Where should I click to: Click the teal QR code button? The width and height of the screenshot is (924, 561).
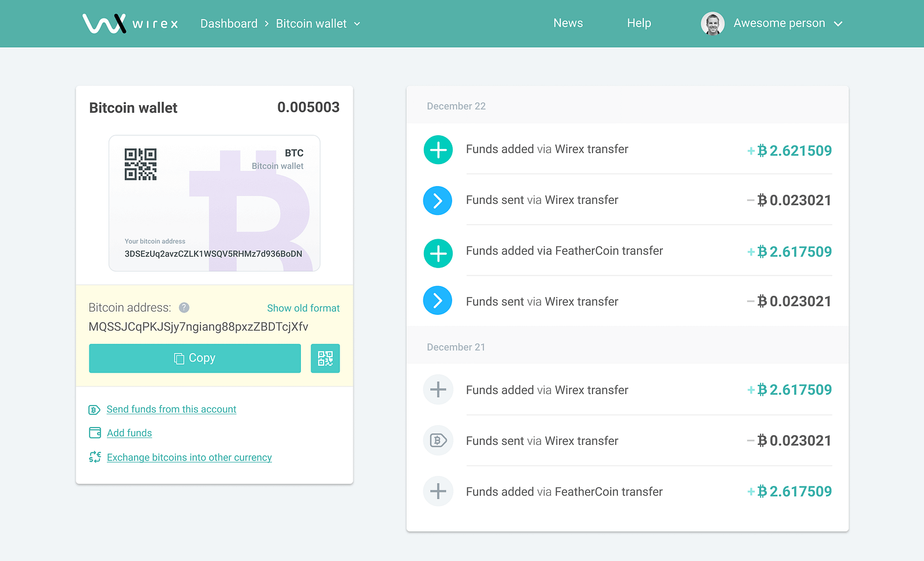coord(325,358)
